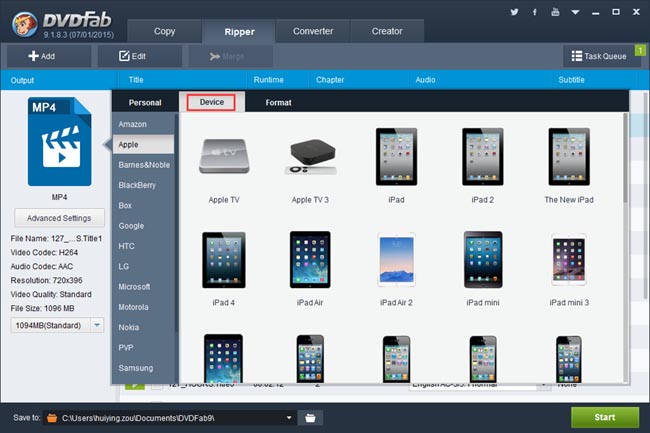Select the iPad mini 3 device icon
This screenshot has width=650, height=433.
(569, 260)
